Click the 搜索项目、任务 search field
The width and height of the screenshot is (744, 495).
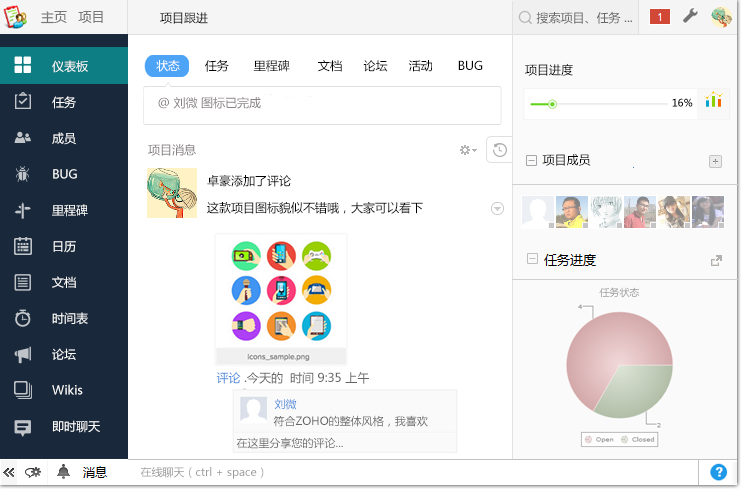point(576,18)
